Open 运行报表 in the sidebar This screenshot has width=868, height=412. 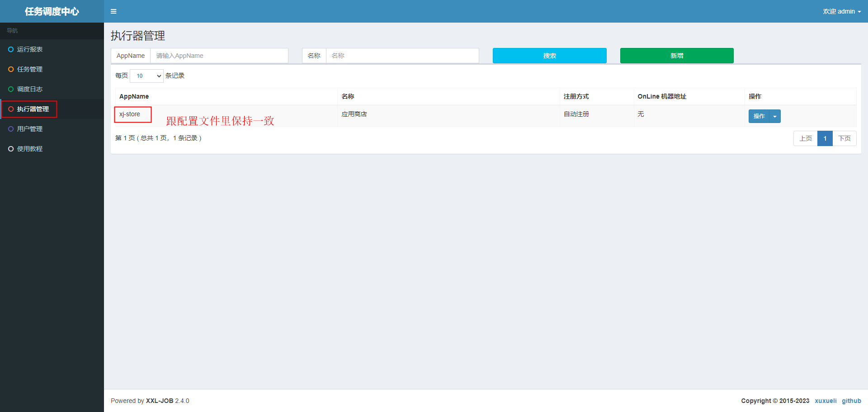pyautogui.click(x=52, y=49)
